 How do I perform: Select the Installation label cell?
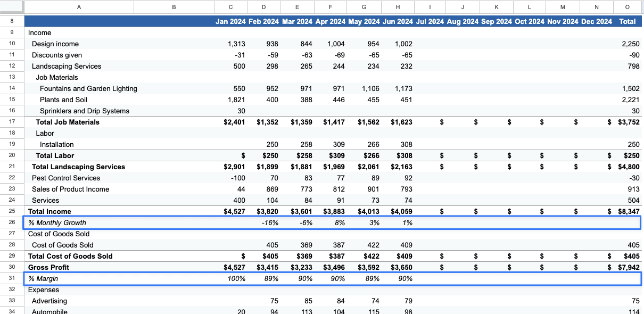57,144
